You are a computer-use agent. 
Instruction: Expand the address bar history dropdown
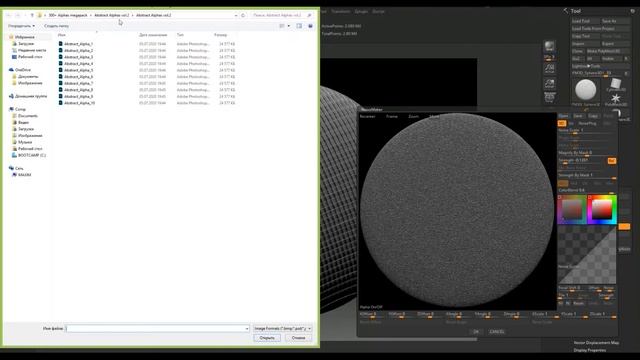236,15
